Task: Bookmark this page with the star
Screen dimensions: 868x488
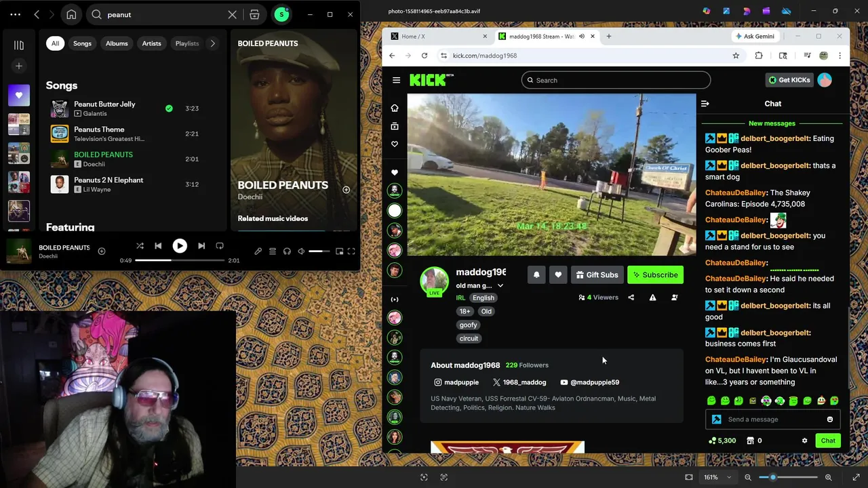Action: tap(736, 56)
